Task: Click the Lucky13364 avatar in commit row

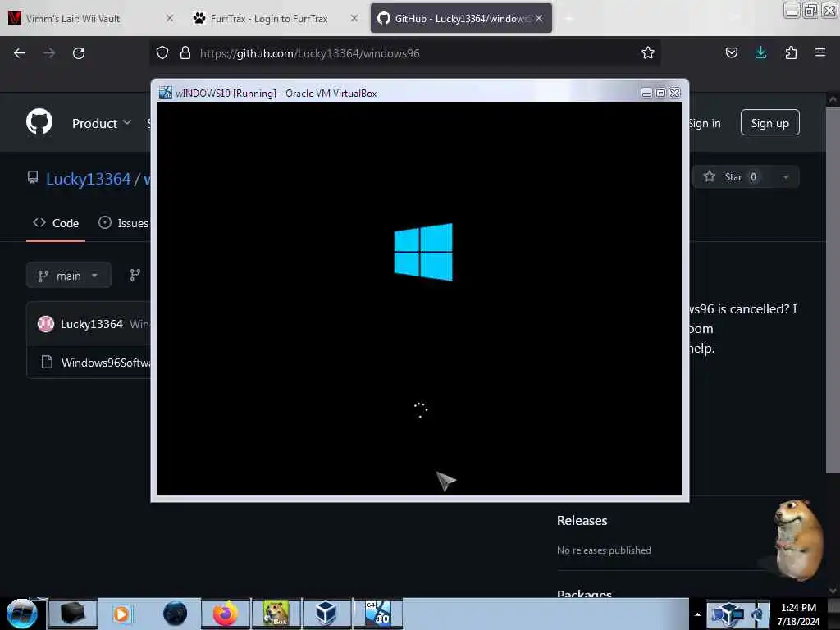Action: click(46, 324)
